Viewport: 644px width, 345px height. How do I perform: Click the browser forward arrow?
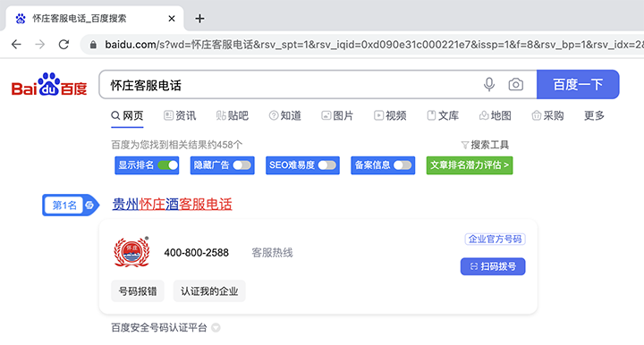(x=40, y=45)
